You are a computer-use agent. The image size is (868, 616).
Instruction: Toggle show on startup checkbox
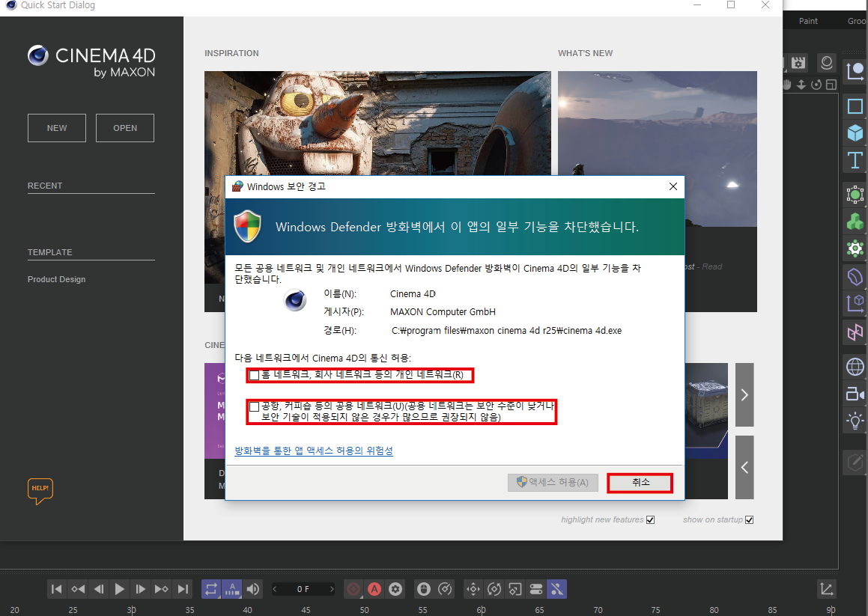[x=749, y=519]
